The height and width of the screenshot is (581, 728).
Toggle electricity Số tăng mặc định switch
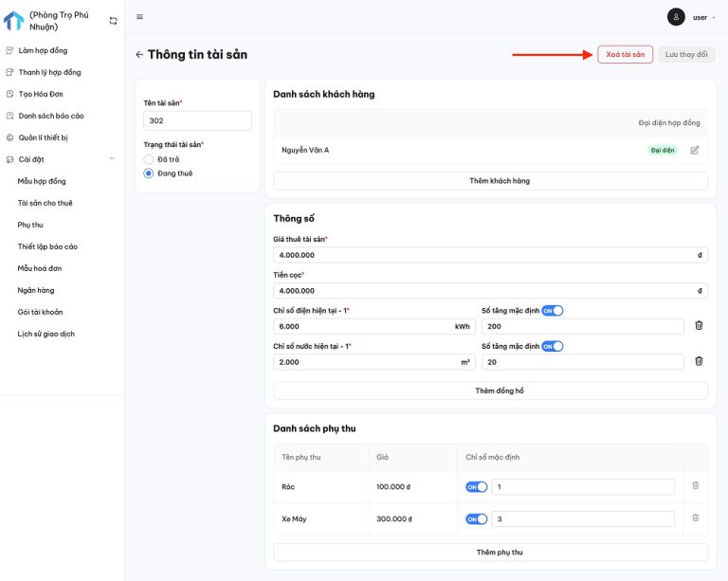tap(553, 310)
